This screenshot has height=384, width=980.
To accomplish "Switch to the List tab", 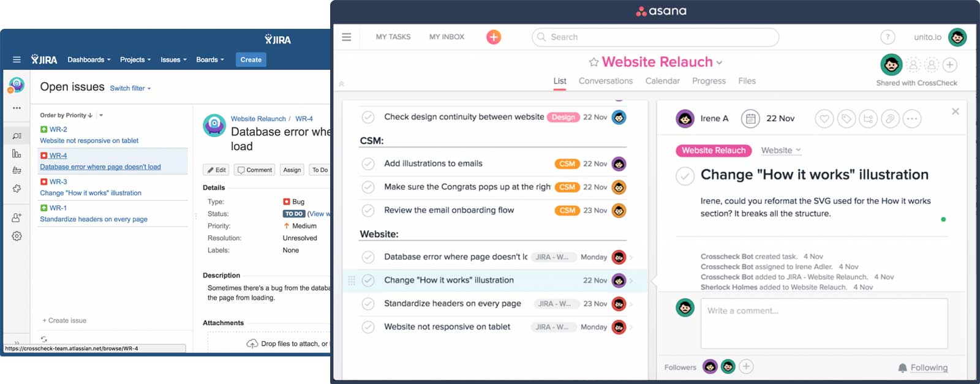I will click(560, 81).
